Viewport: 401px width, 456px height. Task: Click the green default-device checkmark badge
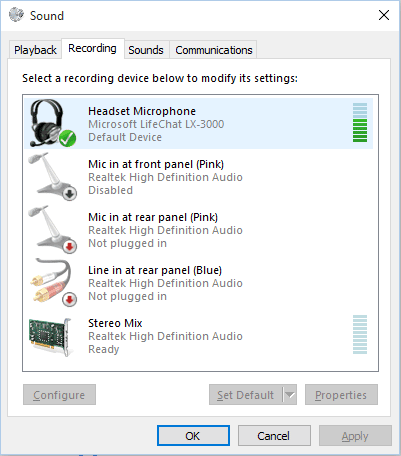coord(68,138)
